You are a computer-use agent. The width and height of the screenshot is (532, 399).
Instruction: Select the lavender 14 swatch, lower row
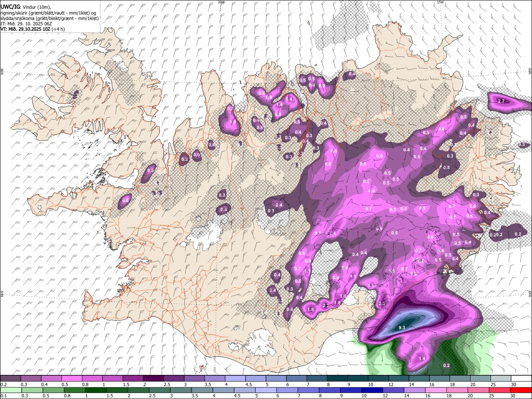(x=414, y=390)
